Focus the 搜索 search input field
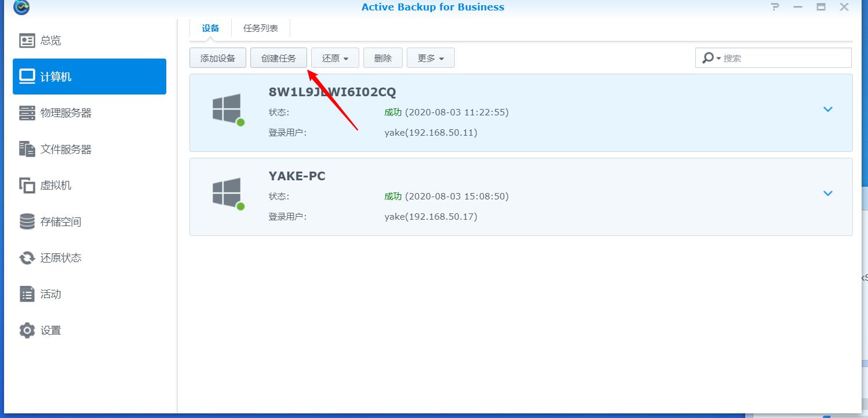Viewport: 868px width, 418px height. 774,58
